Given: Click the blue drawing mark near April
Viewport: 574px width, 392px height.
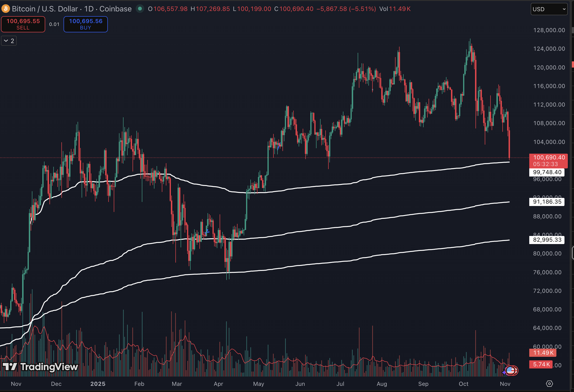Looking at the screenshot, I should coord(207,232).
